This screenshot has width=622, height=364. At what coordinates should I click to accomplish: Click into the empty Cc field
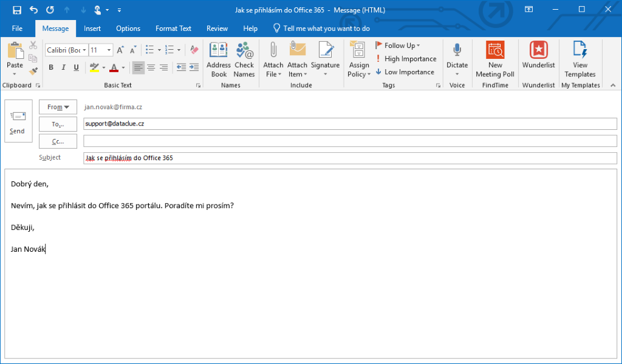pos(350,141)
